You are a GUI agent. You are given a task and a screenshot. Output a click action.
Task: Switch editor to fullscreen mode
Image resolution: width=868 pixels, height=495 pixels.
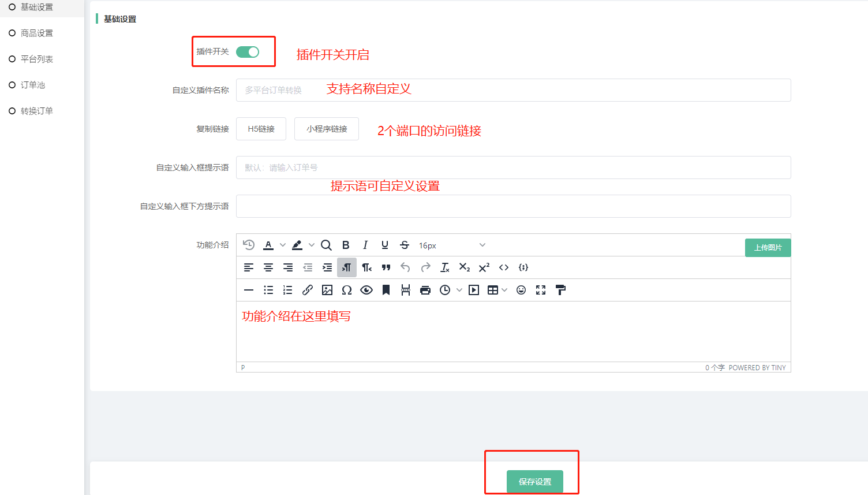coord(541,290)
